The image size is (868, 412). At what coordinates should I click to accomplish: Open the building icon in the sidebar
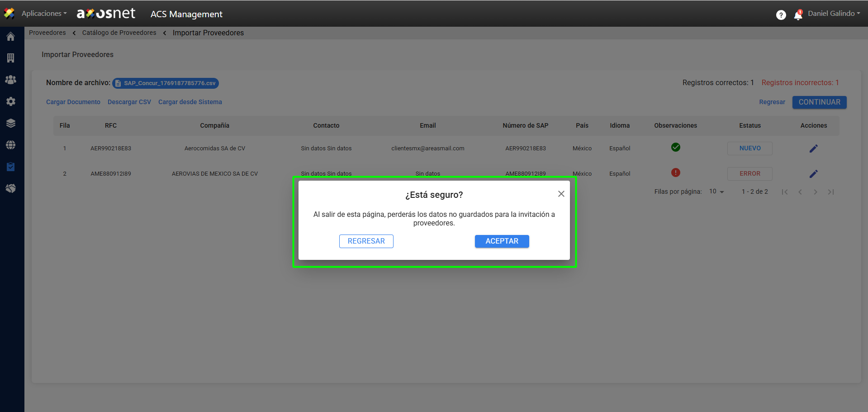tap(11, 58)
